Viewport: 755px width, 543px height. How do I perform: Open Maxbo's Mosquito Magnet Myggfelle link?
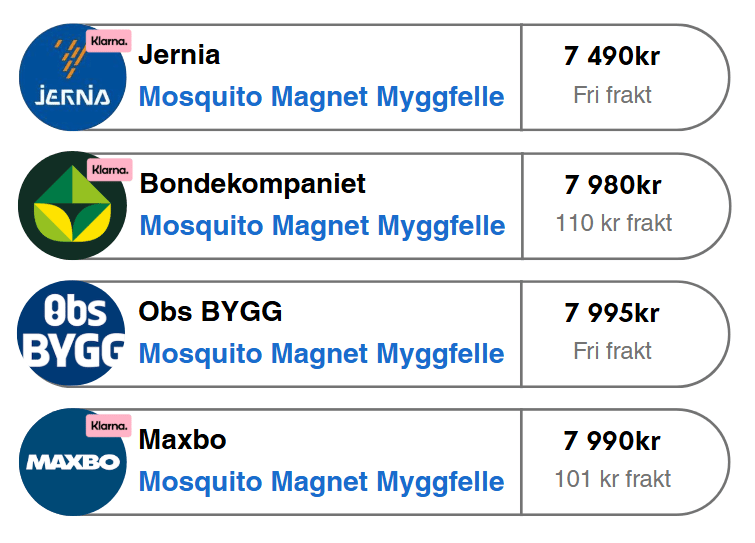point(322,482)
